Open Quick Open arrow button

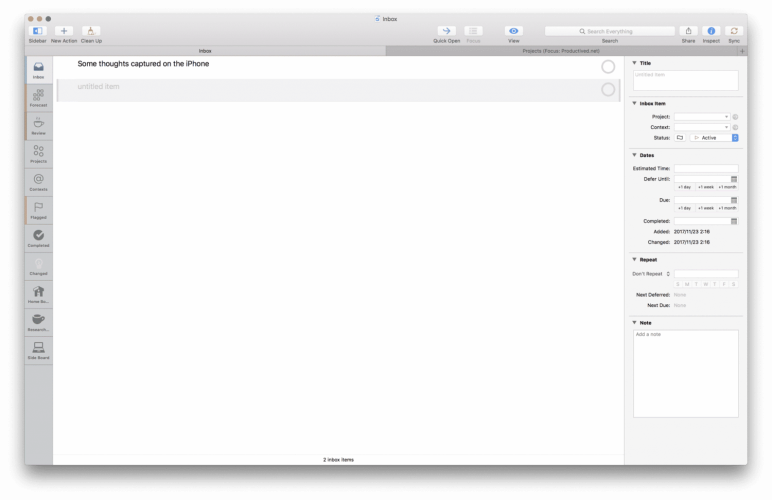click(x=447, y=31)
